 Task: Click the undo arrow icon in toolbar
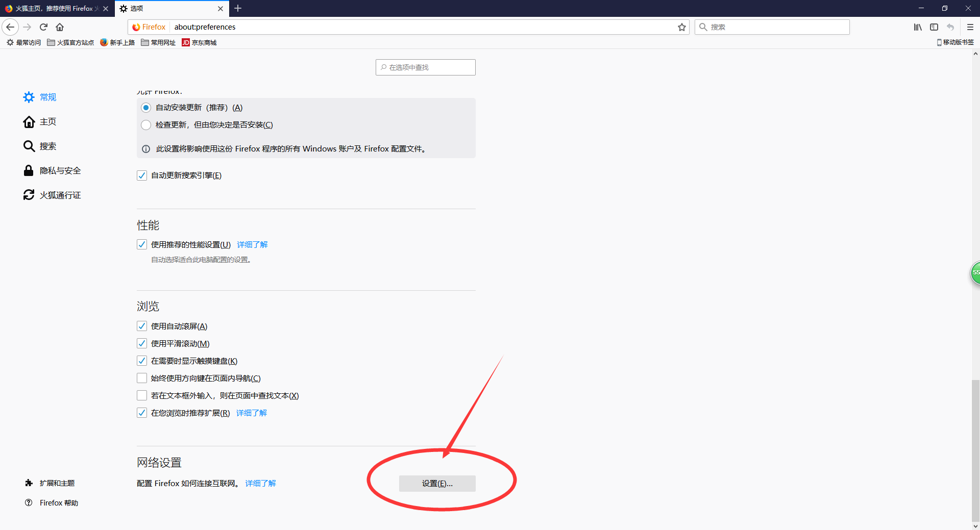950,27
